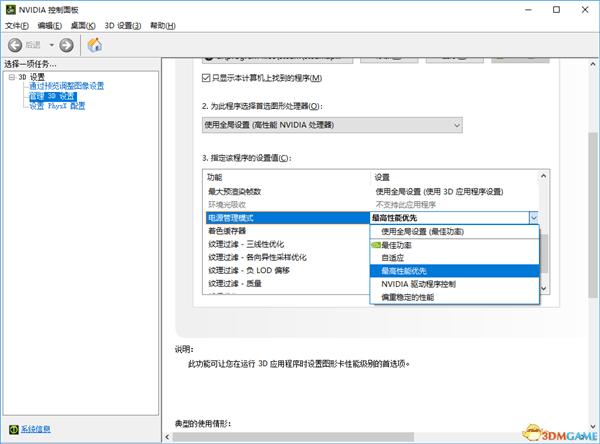Open the 3D 设置(3) menu

click(123, 26)
